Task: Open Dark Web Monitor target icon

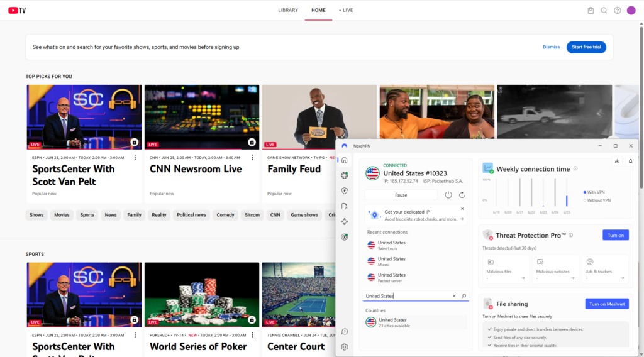Action: coord(345,237)
